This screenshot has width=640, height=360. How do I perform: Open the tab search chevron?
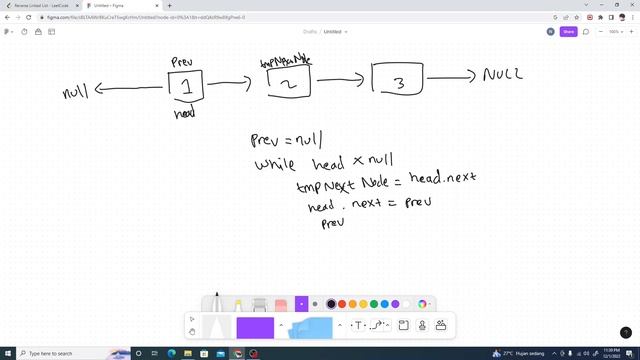[x=587, y=5]
